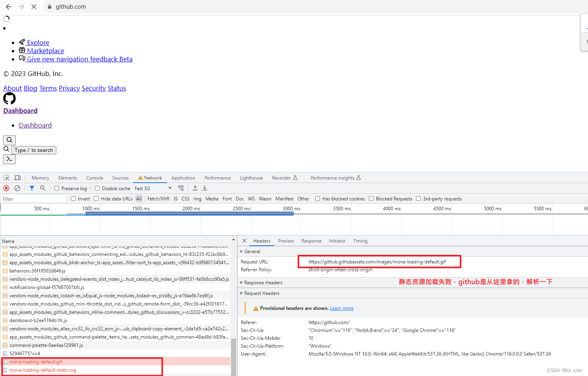The width and height of the screenshot is (588, 376).
Task: Open network search with magnifier icon
Action: (43, 188)
